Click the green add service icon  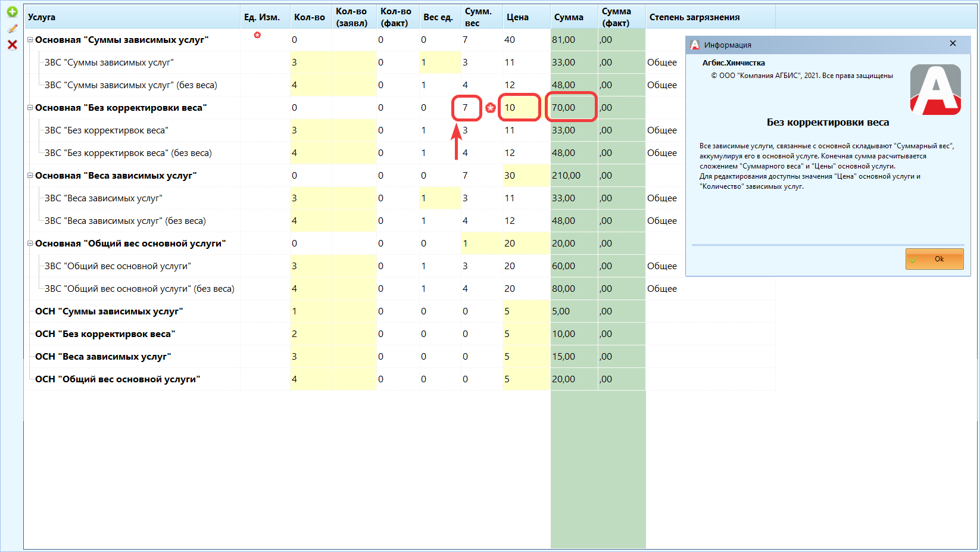(x=12, y=12)
